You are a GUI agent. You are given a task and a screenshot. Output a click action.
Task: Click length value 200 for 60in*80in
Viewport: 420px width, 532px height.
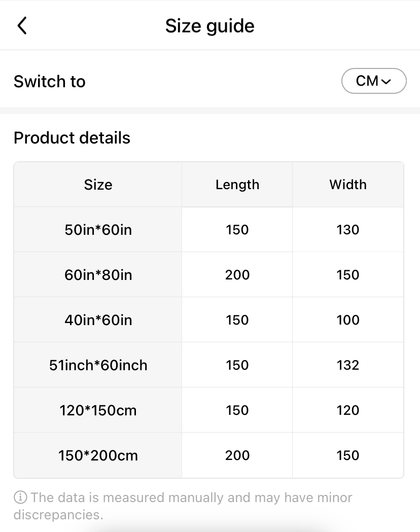[237, 275]
